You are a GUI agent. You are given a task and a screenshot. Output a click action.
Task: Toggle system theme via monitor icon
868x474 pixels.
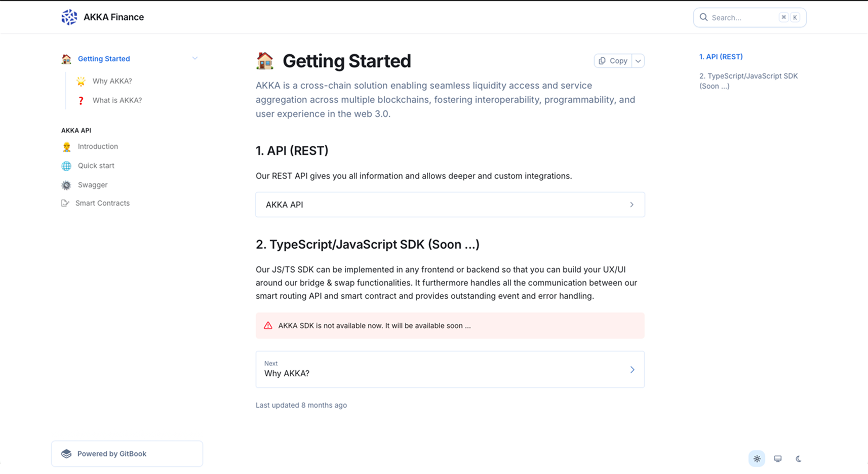tap(778, 458)
